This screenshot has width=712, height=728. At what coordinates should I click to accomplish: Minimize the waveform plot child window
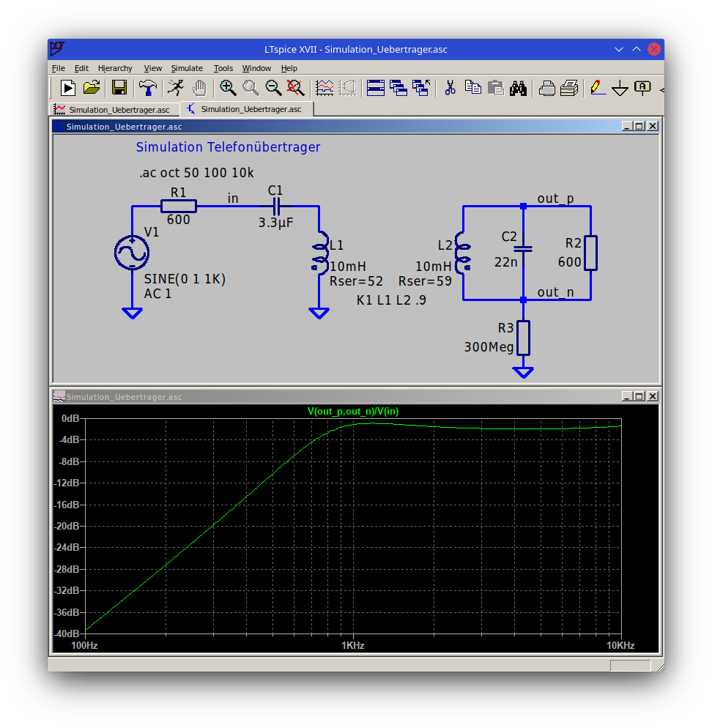(627, 396)
